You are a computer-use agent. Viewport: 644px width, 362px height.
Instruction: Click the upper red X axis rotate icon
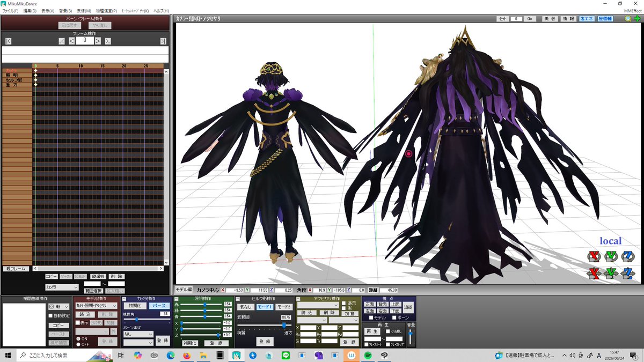coord(594,256)
